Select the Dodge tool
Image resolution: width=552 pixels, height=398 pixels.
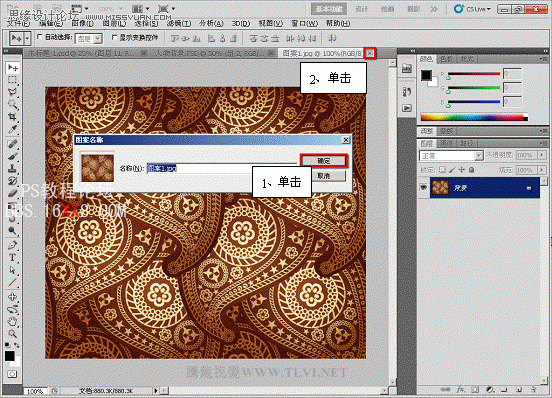(x=13, y=230)
